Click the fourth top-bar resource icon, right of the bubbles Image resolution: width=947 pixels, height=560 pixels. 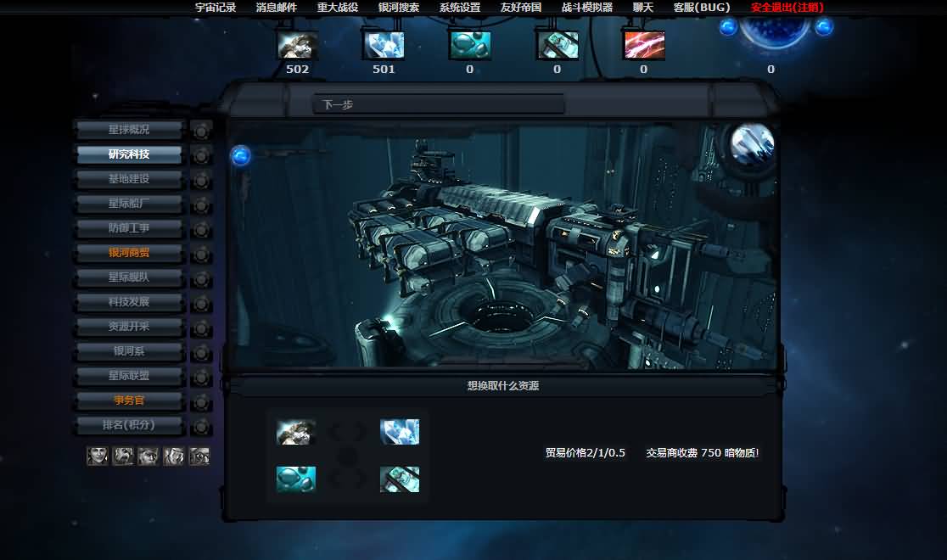558,45
